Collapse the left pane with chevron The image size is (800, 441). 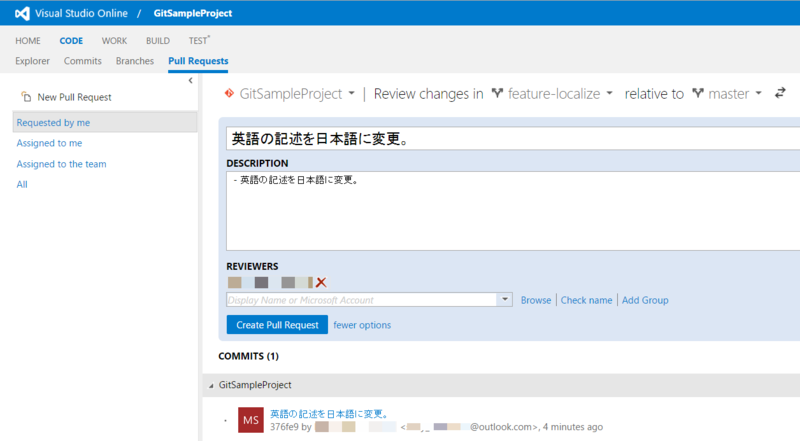[190, 81]
